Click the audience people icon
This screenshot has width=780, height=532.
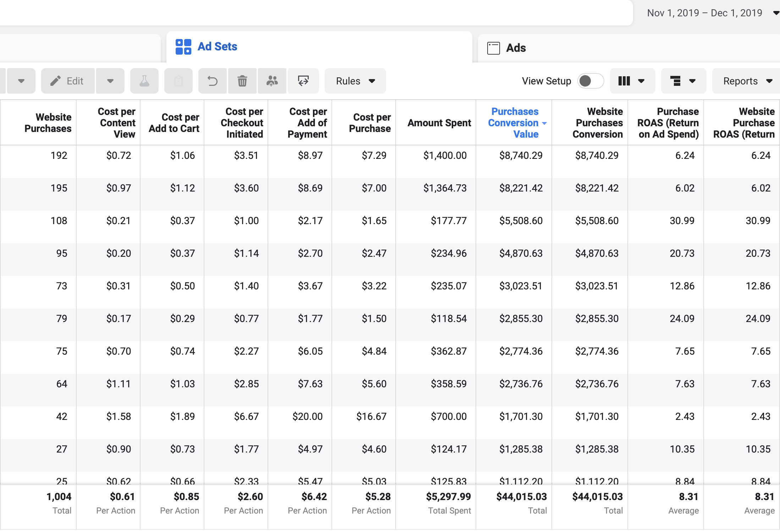click(x=272, y=81)
